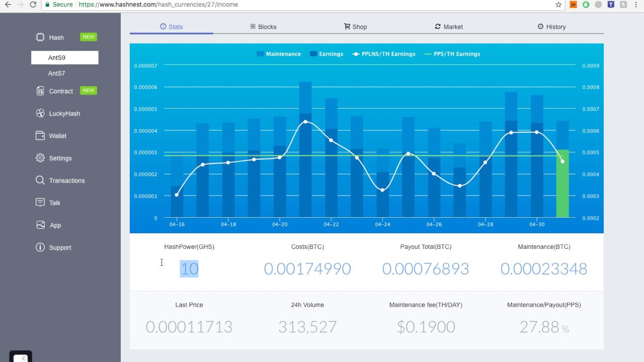Click the browser forward arrow
The width and height of the screenshot is (644, 362).
click(x=20, y=5)
